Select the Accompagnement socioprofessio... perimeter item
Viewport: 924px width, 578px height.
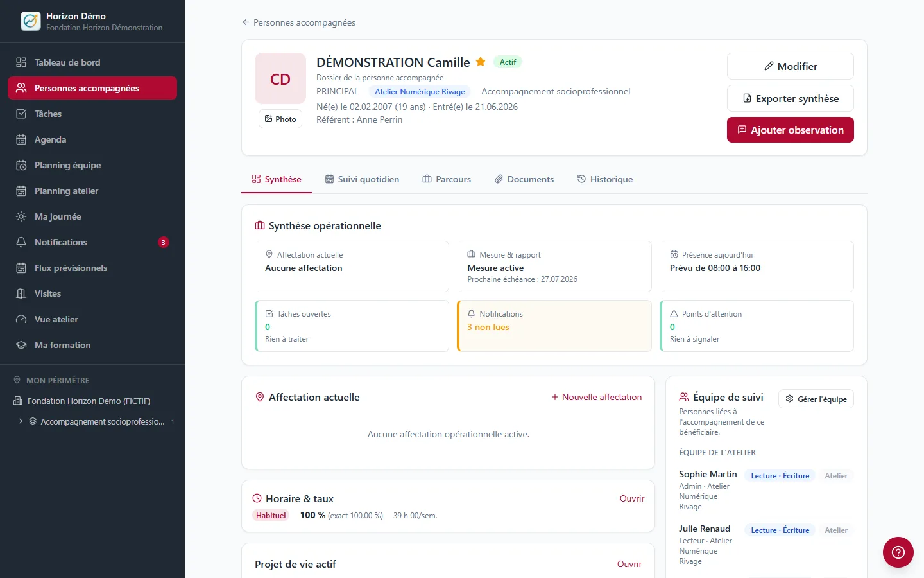(103, 421)
